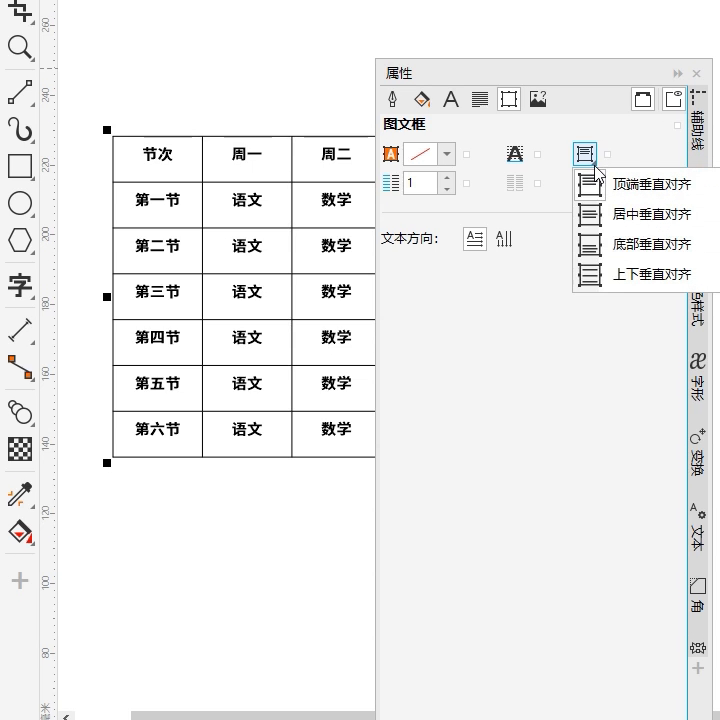
Task: Click the number of columns field
Action: [420, 183]
